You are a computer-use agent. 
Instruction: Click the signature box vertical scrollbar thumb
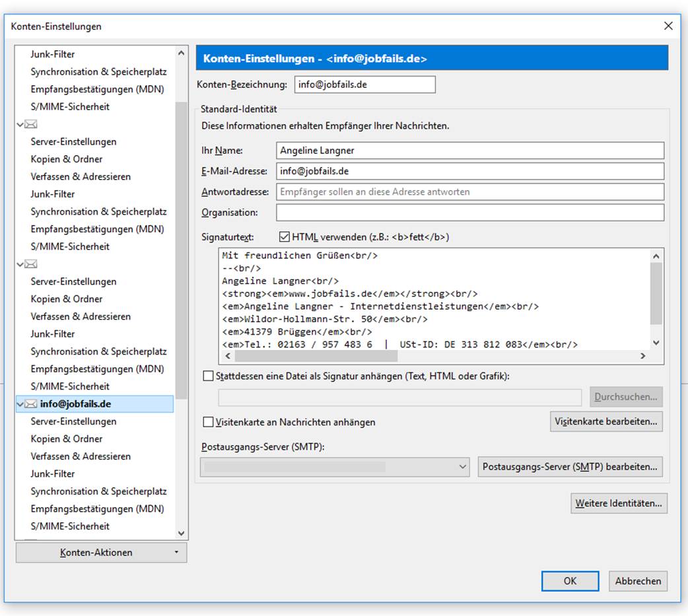(x=656, y=294)
